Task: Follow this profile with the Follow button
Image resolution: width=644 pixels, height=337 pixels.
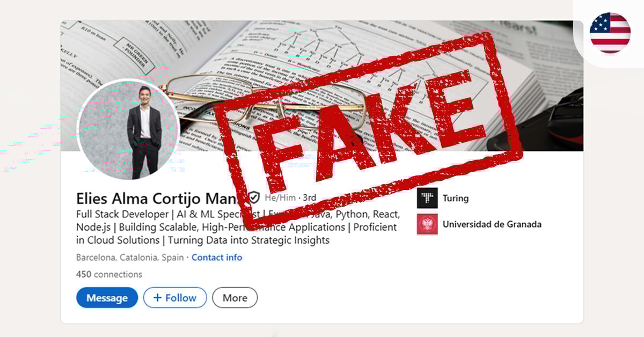Action: (175, 298)
